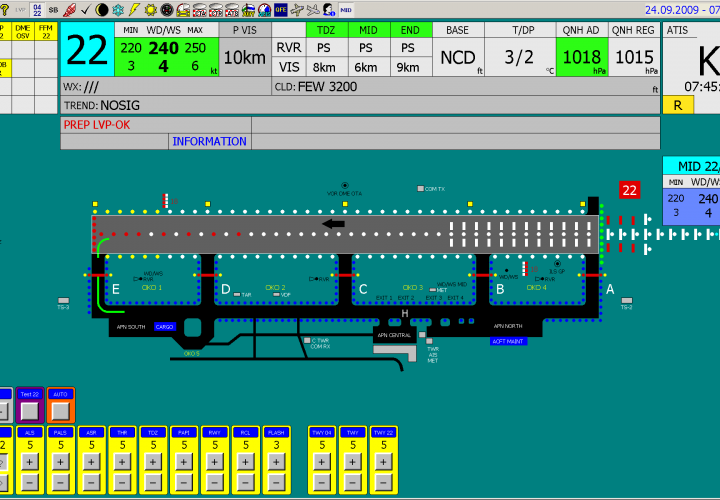Click the red 22 runway marker box
Viewport: 720px width, 500px height.
coord(629,190)
